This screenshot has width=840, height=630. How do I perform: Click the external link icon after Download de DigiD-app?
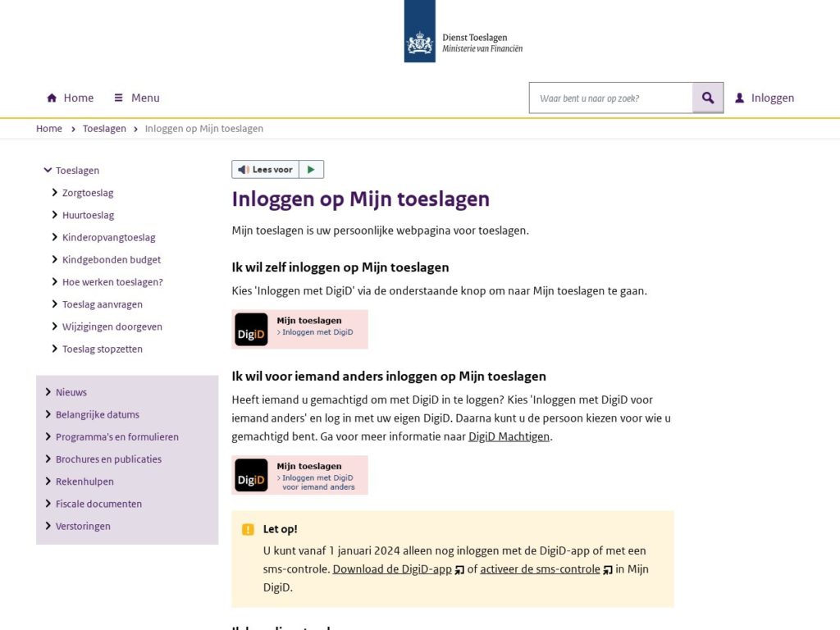(459, 568)
